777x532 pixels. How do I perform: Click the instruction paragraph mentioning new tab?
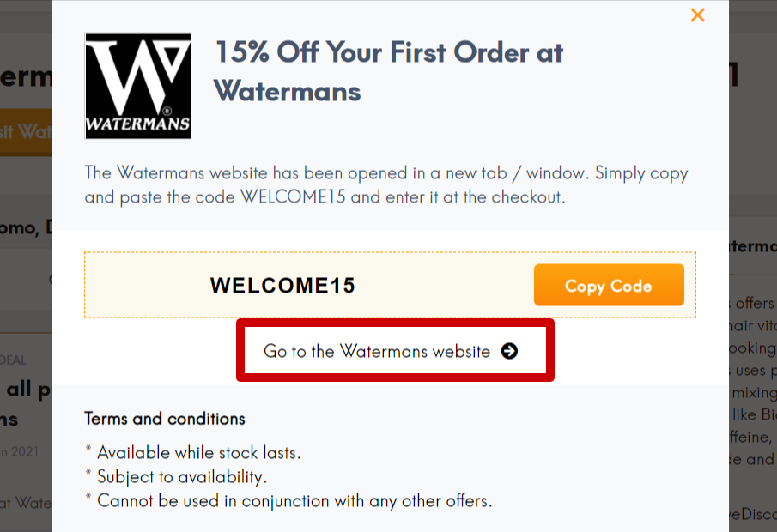tap(386, 185)
